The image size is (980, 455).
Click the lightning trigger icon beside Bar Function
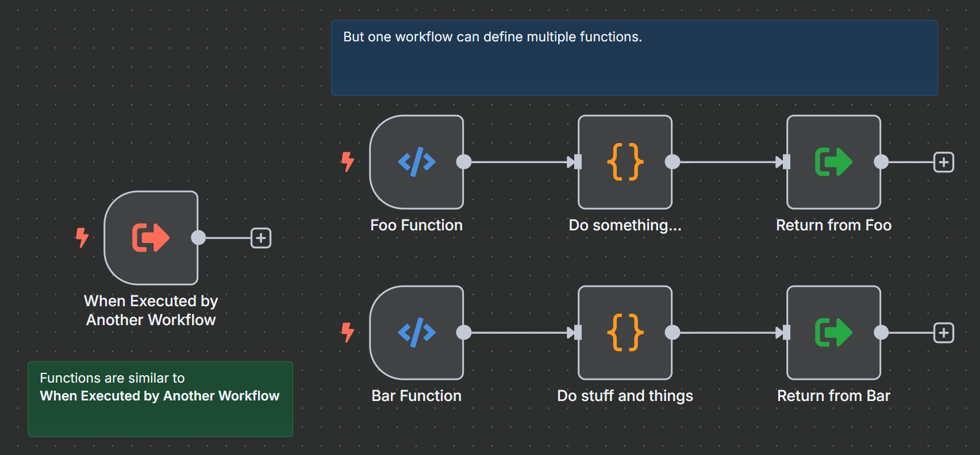348,333
